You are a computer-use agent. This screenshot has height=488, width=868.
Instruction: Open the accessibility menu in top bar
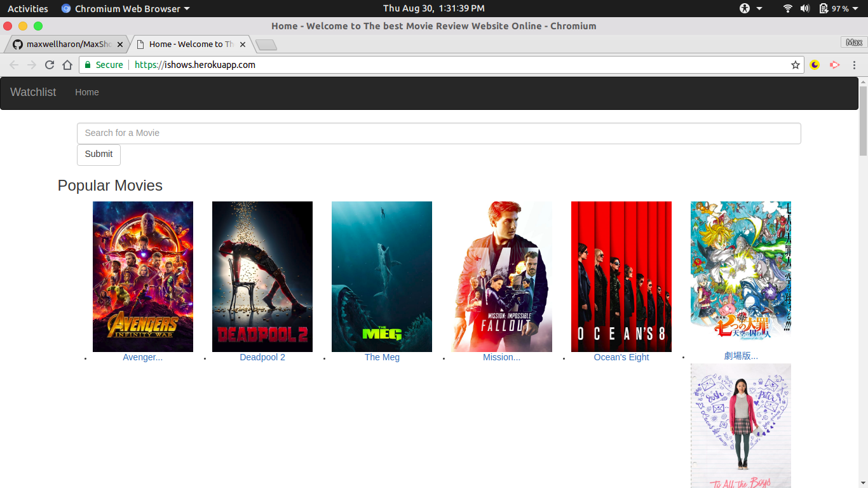click(x=745, y=8)
